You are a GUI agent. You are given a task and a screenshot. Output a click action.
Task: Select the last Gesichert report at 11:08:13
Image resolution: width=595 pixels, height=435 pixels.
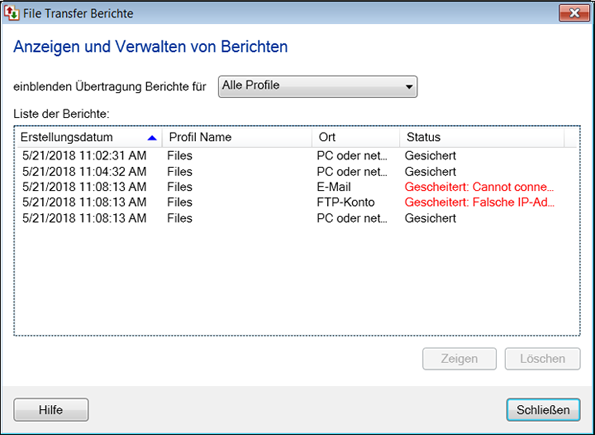(296, 218)
